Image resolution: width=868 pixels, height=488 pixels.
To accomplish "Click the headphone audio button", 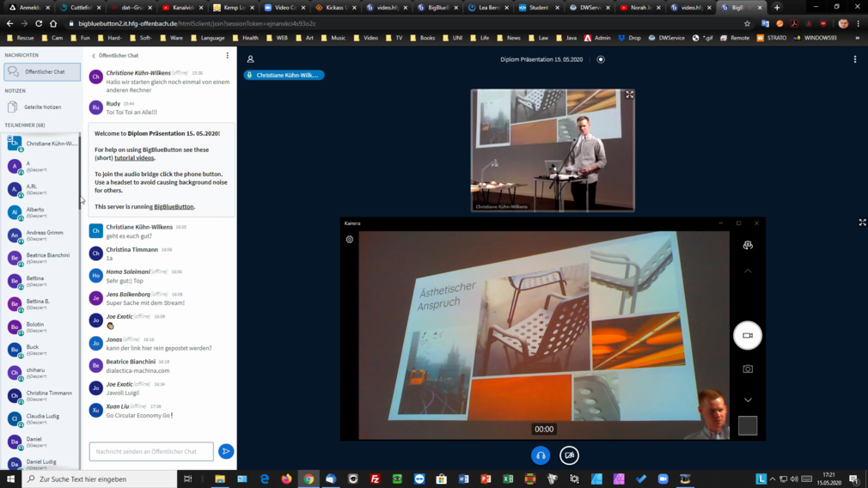I will [x=541, y=455].
